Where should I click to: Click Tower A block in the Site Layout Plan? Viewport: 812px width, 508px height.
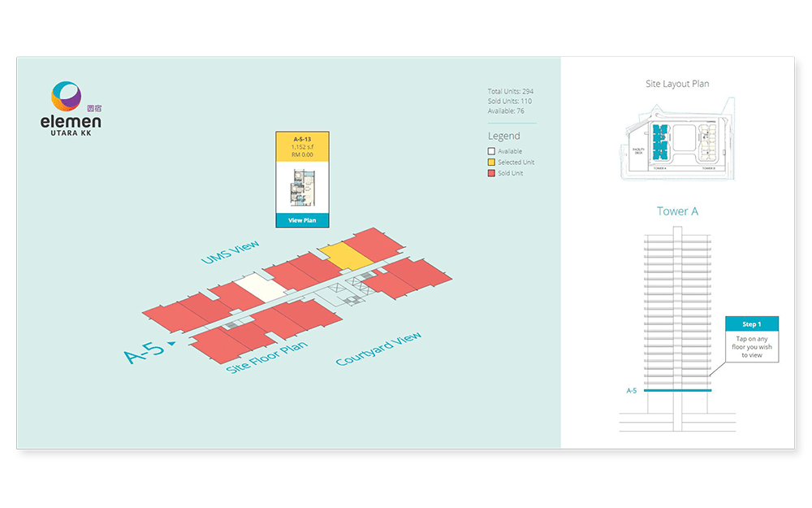click(660, 141)
